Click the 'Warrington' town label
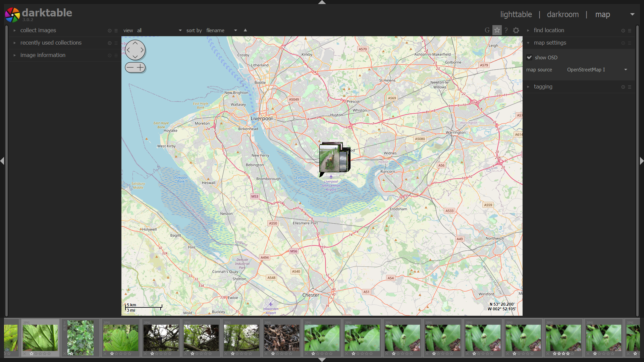This screenshot has width=644, height=362. tap(455, 132)
